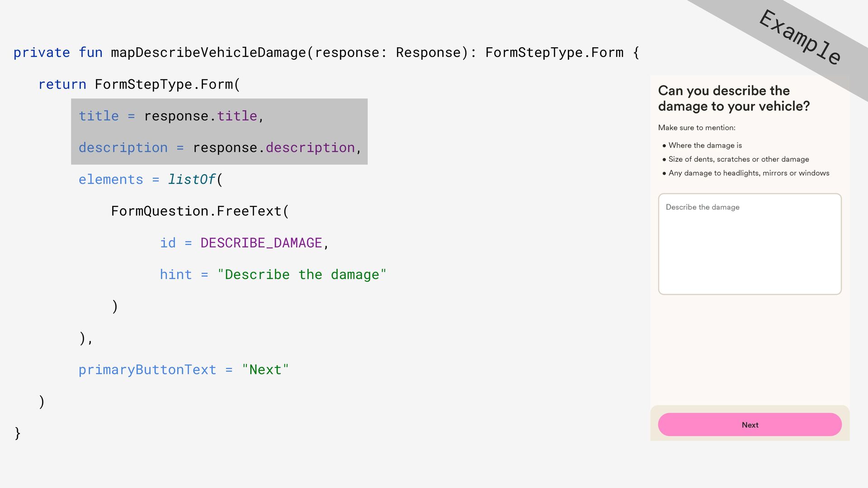Click the FormStepType.Form return type
This screenshot has height=488, width=868.
pos(554,53)
